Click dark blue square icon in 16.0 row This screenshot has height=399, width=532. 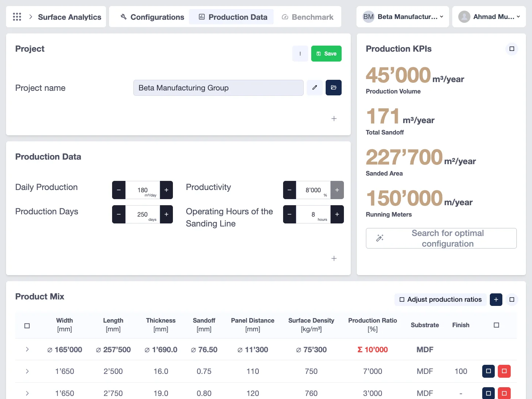488,371
